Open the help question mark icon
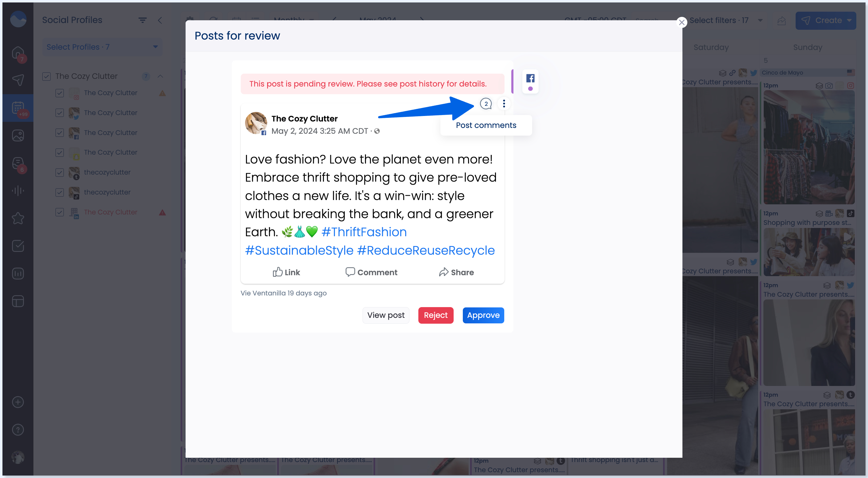The width and height of the screenshot is (868, 478). click(x=18, y=430)
